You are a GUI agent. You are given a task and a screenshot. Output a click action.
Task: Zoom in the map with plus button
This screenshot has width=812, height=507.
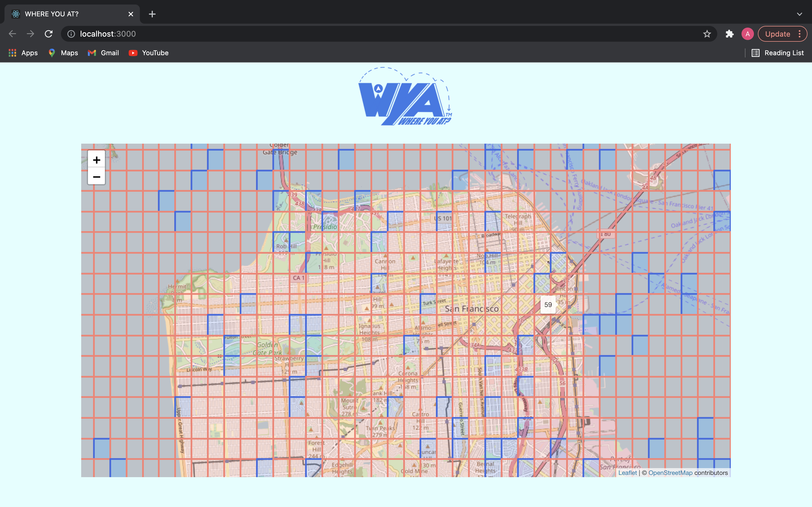[96, 160]
